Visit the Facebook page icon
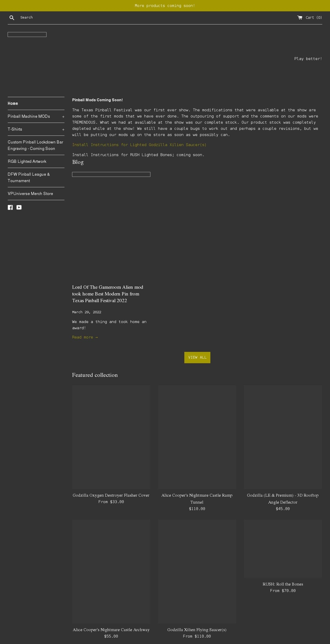Viewport: 330px width, 644px height. [10, 207]
